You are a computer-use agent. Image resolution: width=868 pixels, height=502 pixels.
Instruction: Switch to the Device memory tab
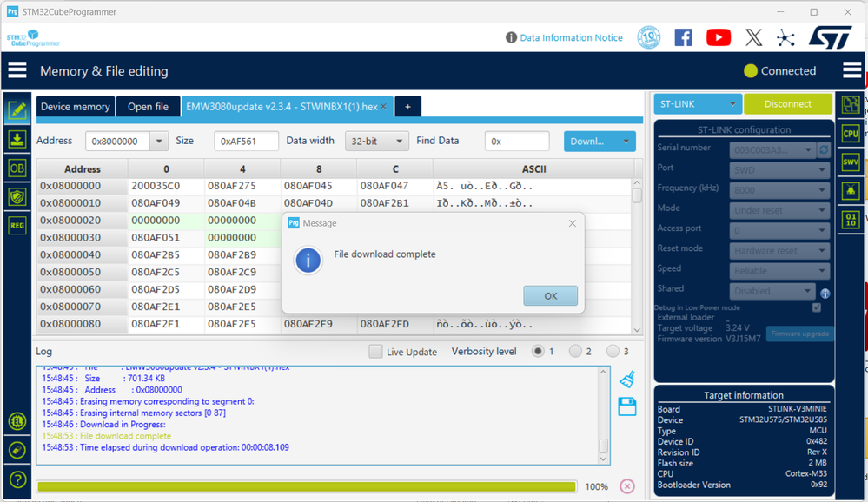pos(76,107)
